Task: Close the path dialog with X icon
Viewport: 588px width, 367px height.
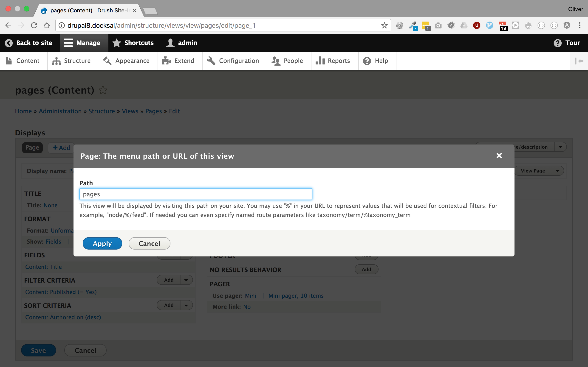Action: pos(499,156)
